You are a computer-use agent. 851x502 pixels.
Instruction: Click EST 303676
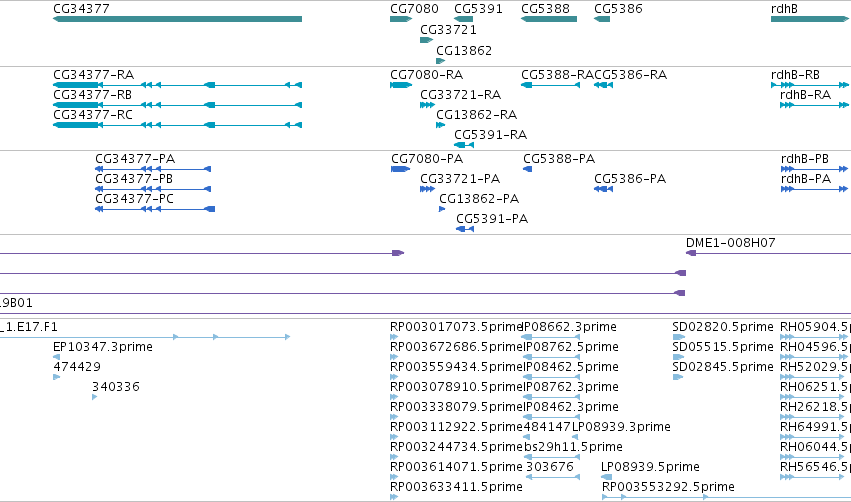[553, 478]
